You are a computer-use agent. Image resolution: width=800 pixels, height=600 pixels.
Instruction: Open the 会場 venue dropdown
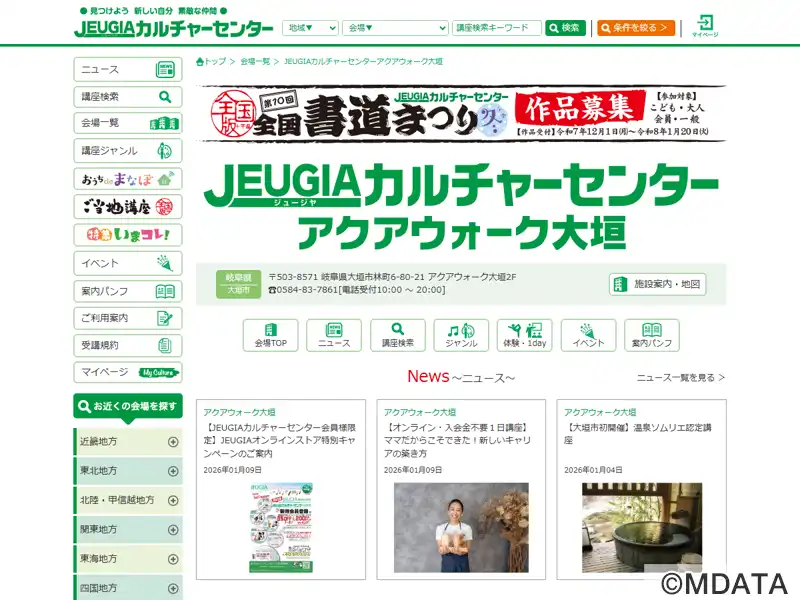point(395,28)
